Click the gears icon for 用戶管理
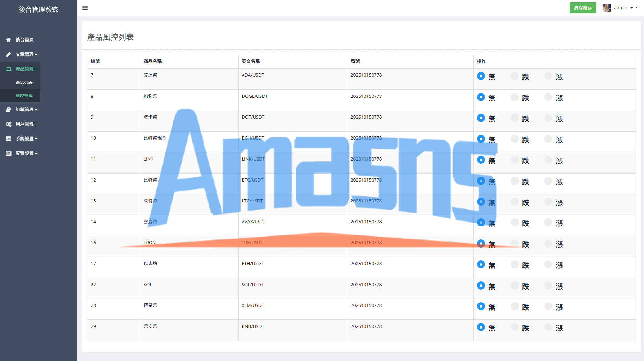This screenshot has height=361, width=644. tap(8, 124)
